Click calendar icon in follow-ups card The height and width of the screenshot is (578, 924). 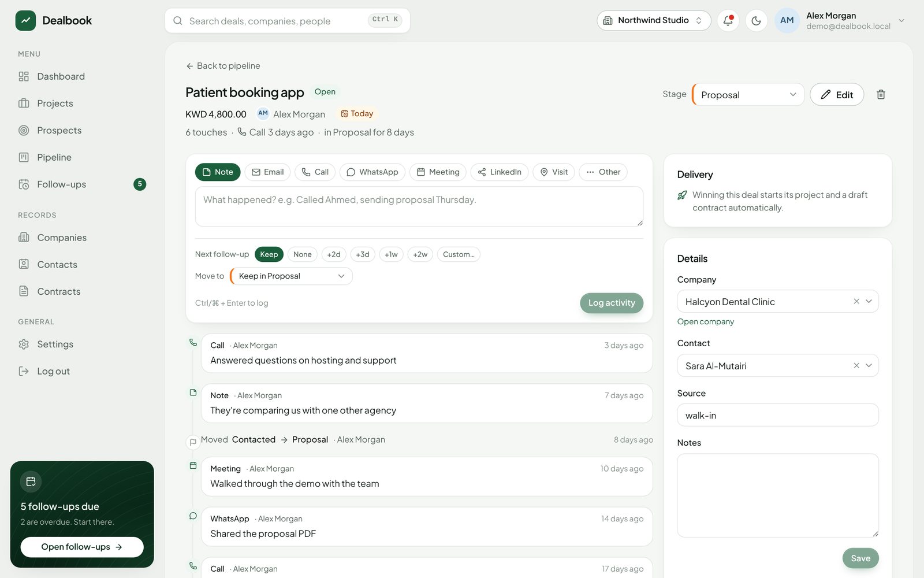31,481
